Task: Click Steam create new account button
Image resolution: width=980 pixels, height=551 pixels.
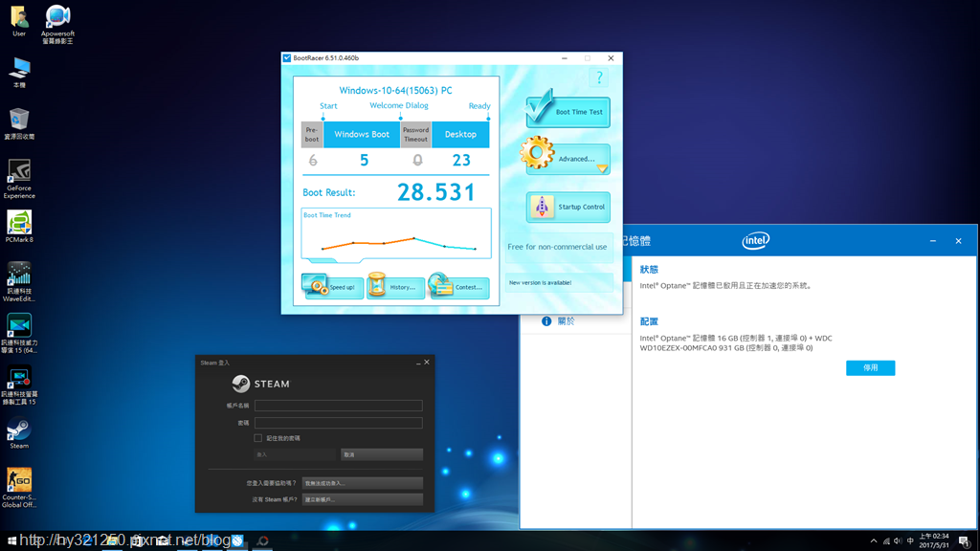Action: tap(362, 499)
